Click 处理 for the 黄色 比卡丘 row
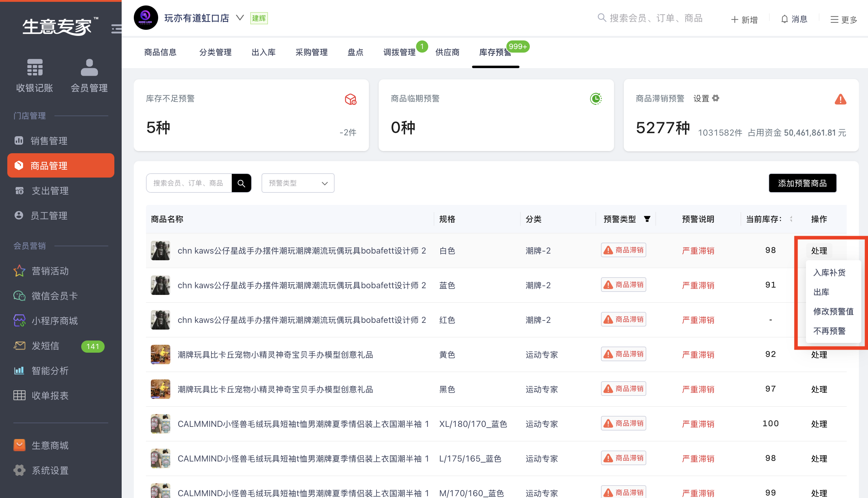This screenshot has height=498, width=868. pyautogui.click(x=819, y=355)
